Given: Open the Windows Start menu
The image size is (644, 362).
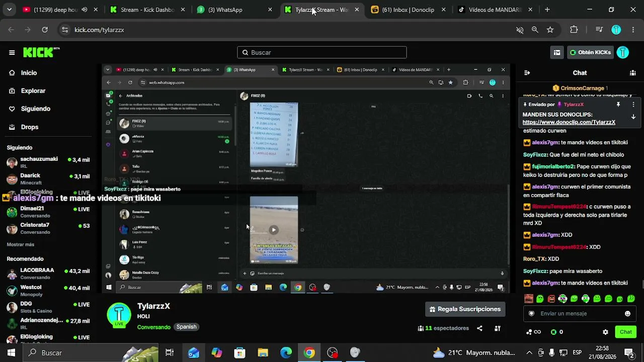Looking at the screenshot, I should pos(11,352).
